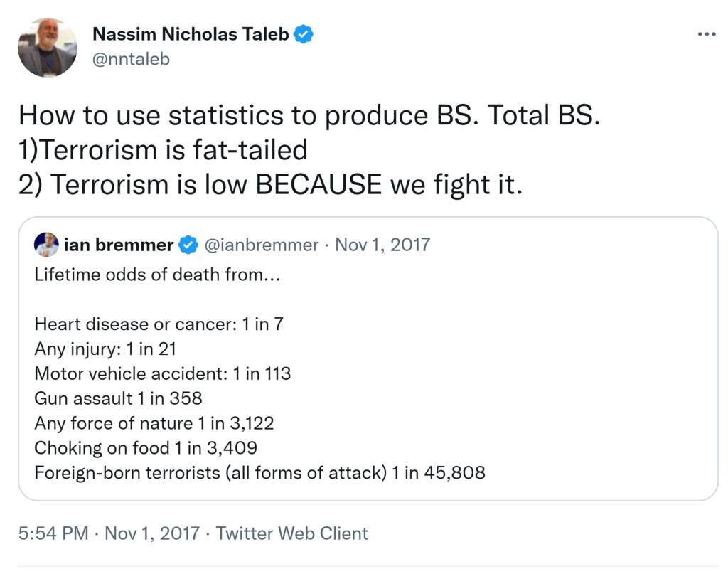728x579 pixels.
Task: Click the 'Terrorism is low BECAUSE' line
Action: click(270, 185)
